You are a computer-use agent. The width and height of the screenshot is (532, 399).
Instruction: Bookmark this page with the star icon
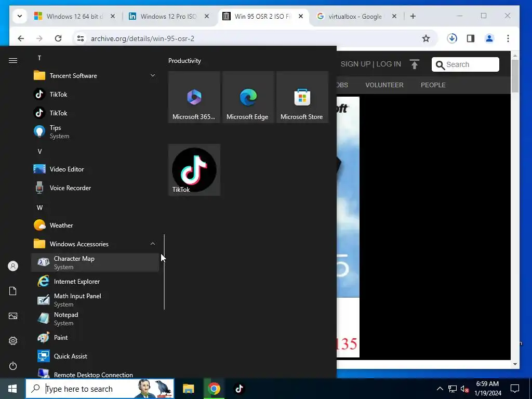[426, 38]
